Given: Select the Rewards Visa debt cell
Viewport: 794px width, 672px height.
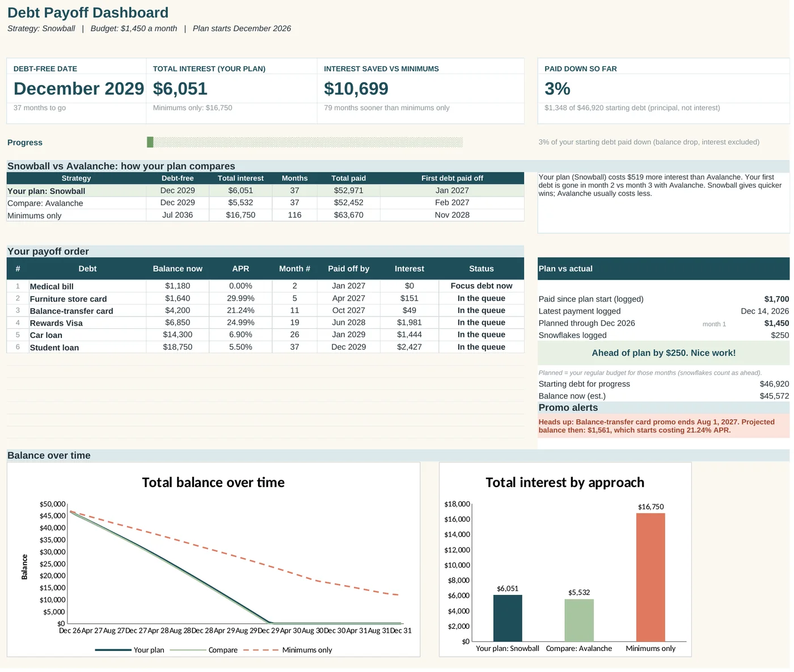Looking at the screenshot, I should click(x=87, y=323).
